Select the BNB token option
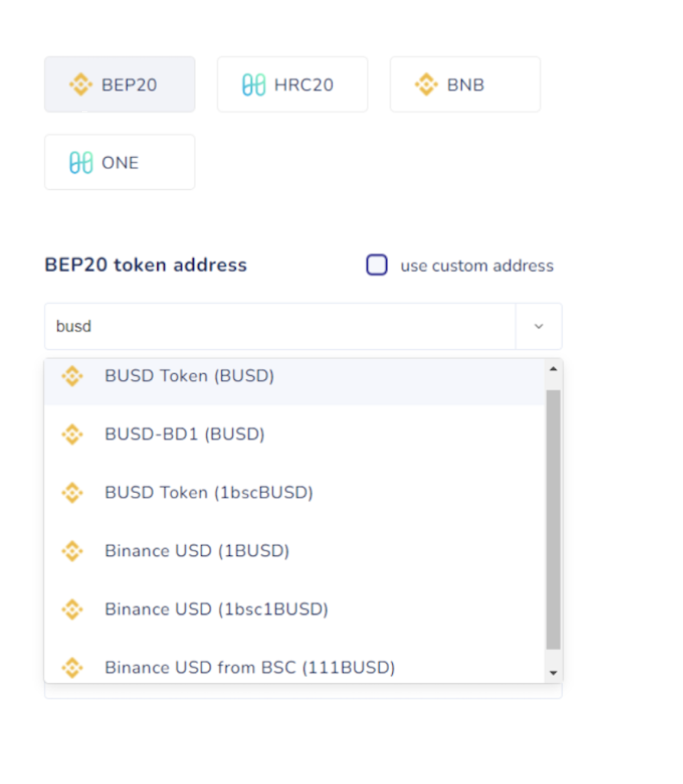The height and width of the screenshot is (784, 683). click(465, 84)
